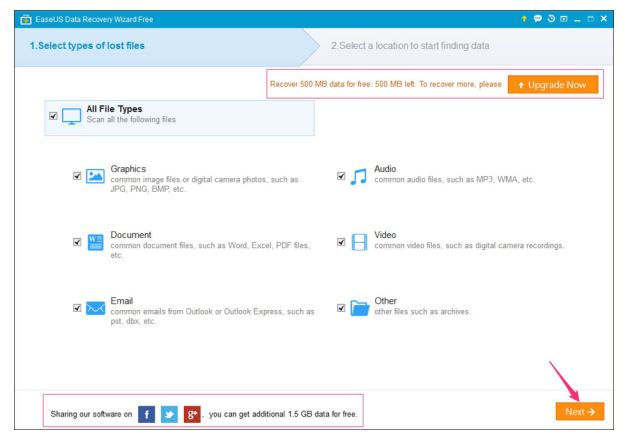The height and width of the screenshot is (438, 631).
Task: Click 'Sharing our software on' text
Action: click(91, 414)
